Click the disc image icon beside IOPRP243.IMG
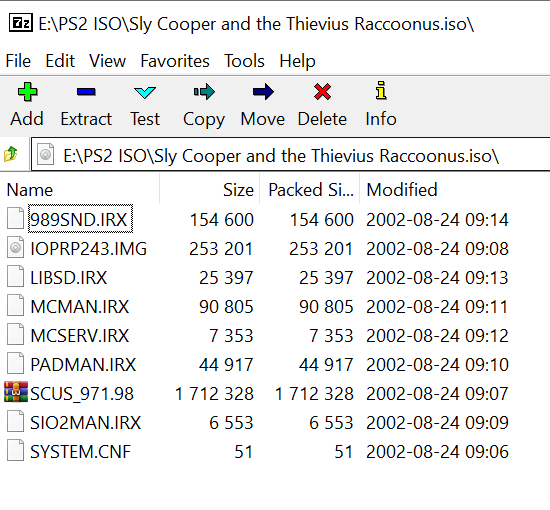The image size is (550, 510). [x=15, y=248]
